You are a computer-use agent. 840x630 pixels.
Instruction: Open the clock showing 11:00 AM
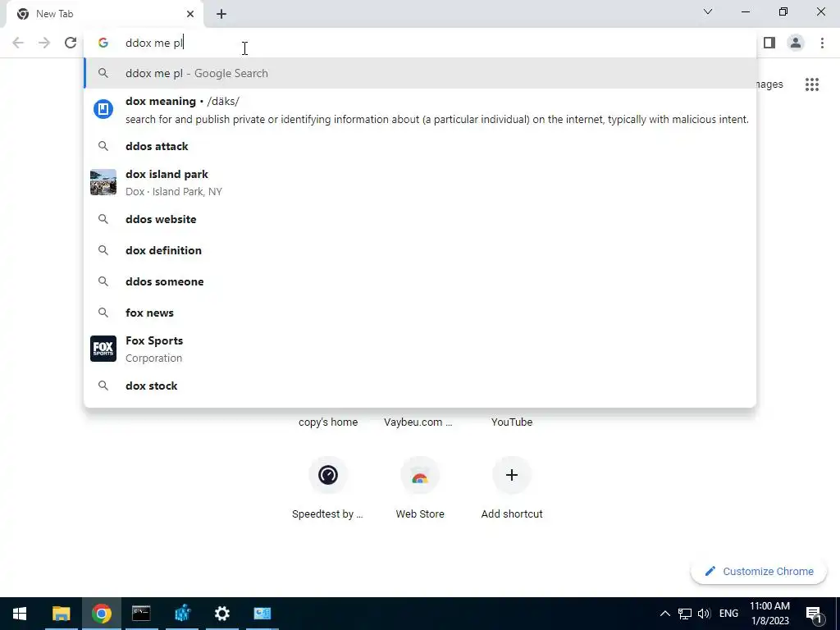(769, 614)
